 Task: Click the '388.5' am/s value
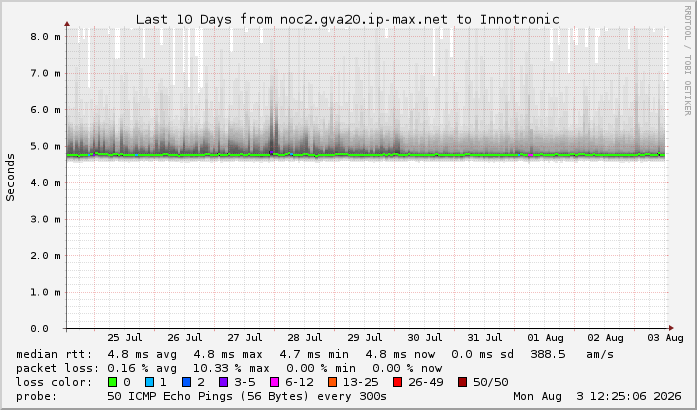pos(548,354)
